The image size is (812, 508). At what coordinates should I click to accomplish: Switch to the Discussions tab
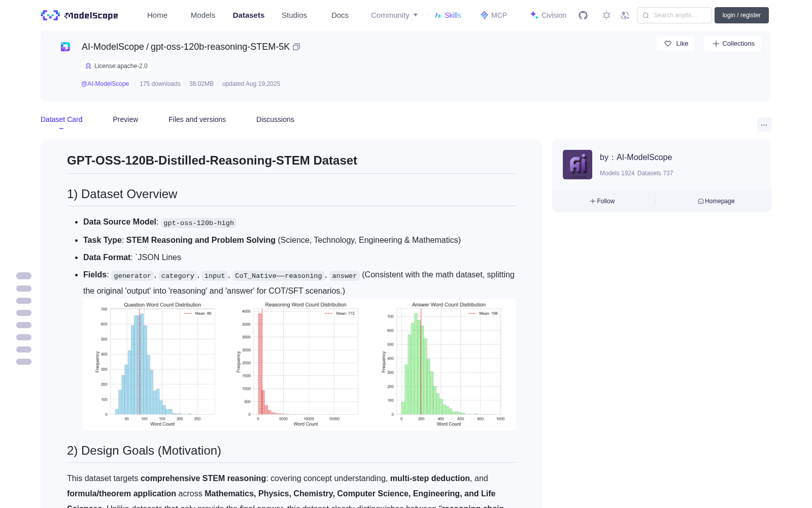[x=275, y=119]
